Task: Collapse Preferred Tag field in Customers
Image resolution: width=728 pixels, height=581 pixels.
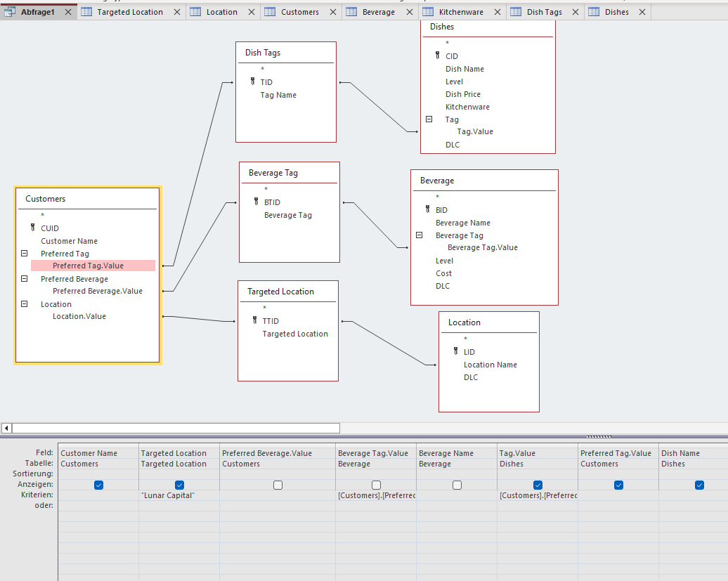Action: pos(24,254)
